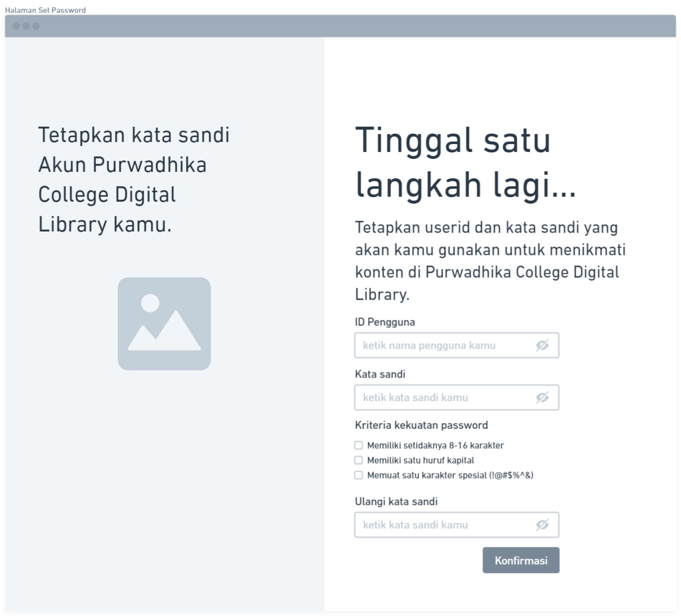Click the image placeholder icon
Screen dimensions: 681x616
[x=164, y=324]
